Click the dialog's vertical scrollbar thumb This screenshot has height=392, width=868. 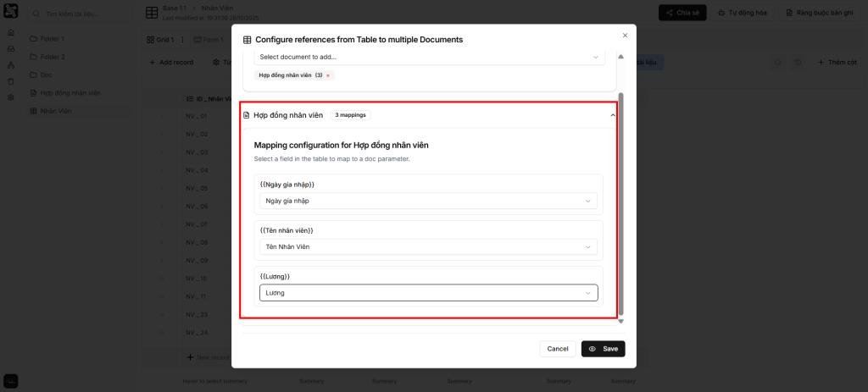[620, 203]
